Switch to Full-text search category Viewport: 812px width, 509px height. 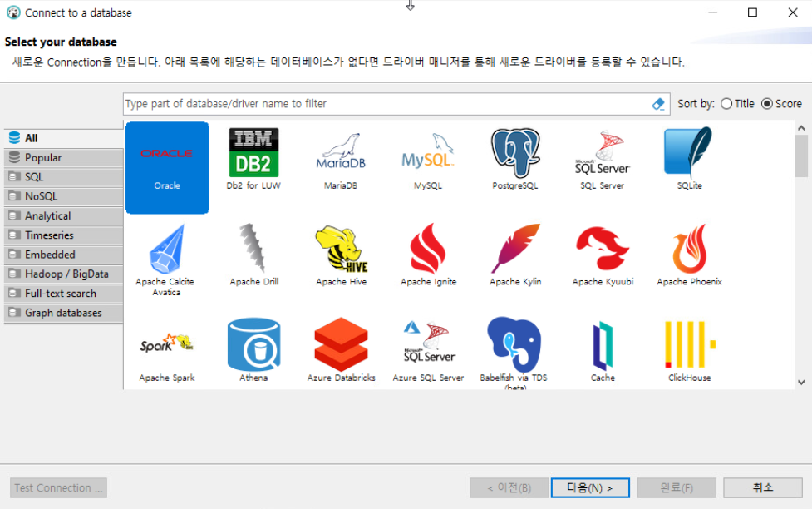tap(64, 294)
